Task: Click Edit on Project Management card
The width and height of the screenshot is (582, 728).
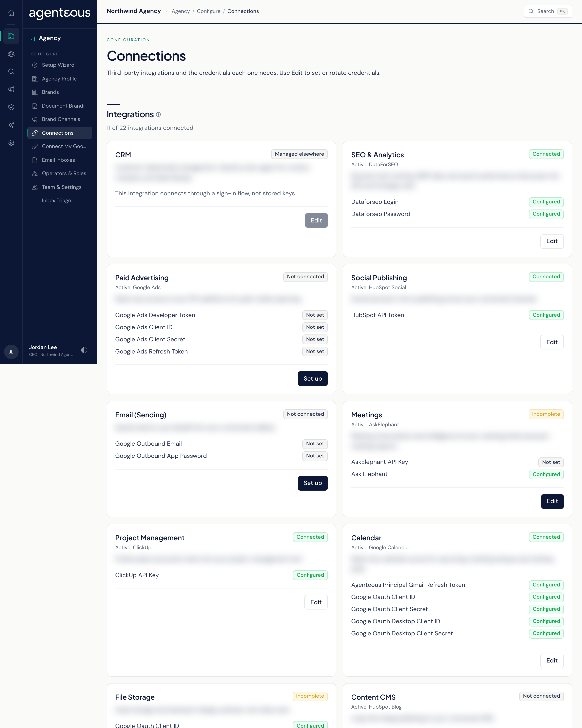Action: [x=316, y=602]
